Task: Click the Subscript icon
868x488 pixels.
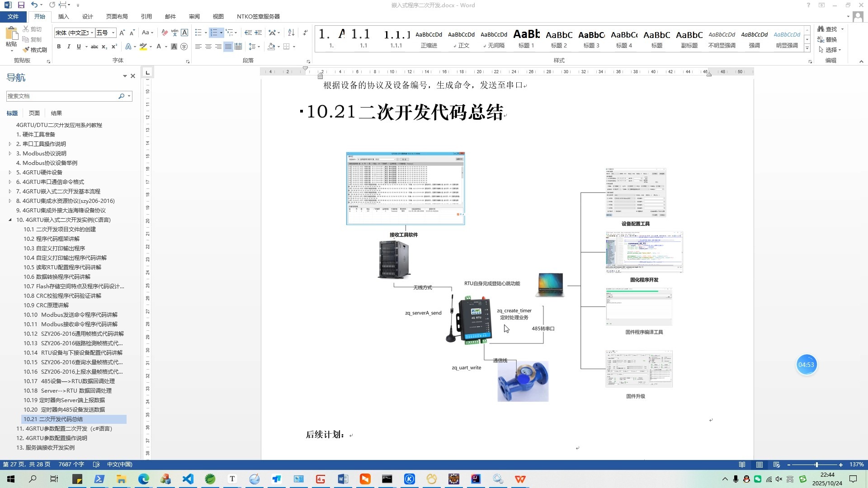Action: point(104,47)
